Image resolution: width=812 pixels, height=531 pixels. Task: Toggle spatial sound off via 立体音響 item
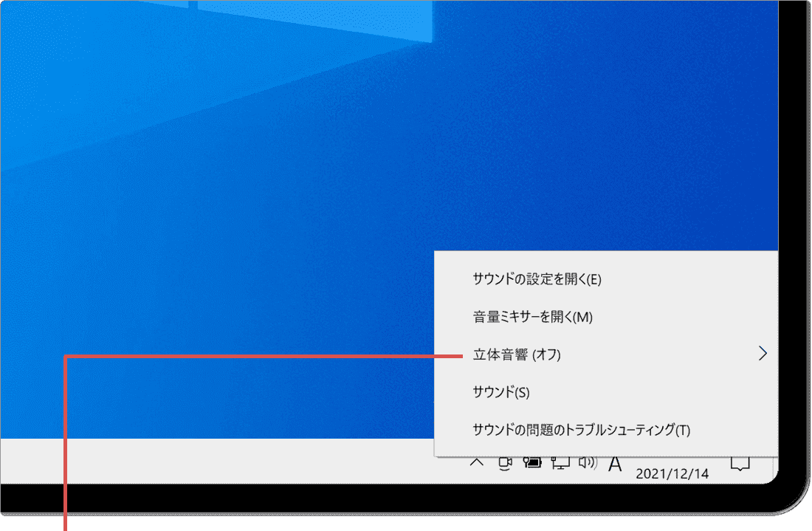pyautogui.click(x=517, y=354)
